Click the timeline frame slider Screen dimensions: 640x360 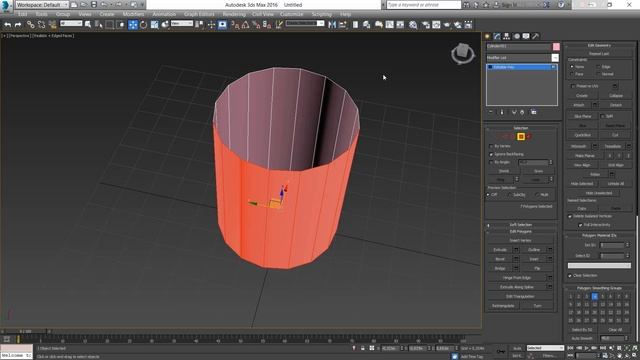pos(25,331)
